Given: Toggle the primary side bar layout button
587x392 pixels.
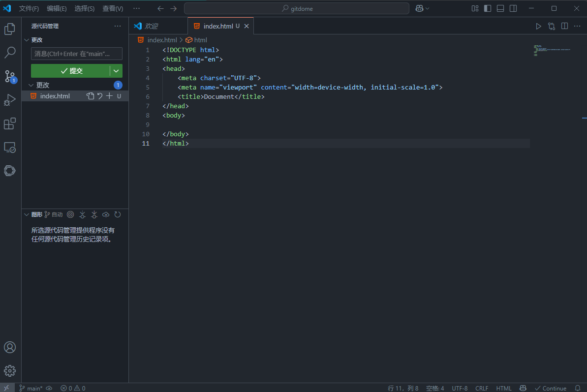Looking at the screenshot, I should 488,8.
